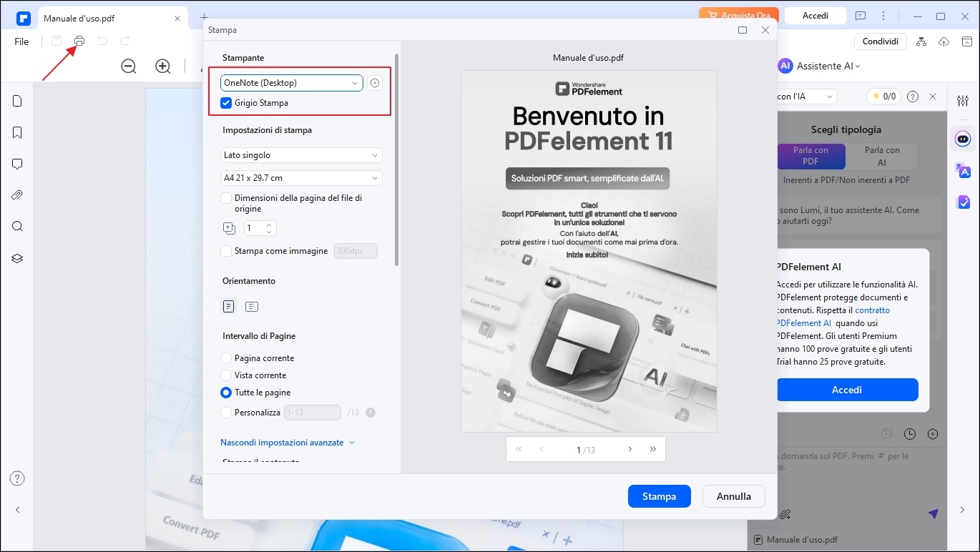Click the Zoom out magnifier icon

pyautogui.click(x=129, y=66)
